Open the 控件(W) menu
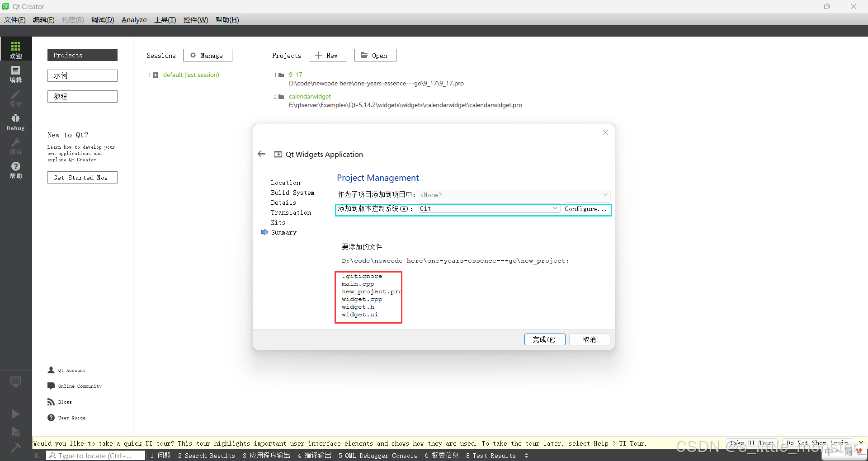 coord(196,20)
